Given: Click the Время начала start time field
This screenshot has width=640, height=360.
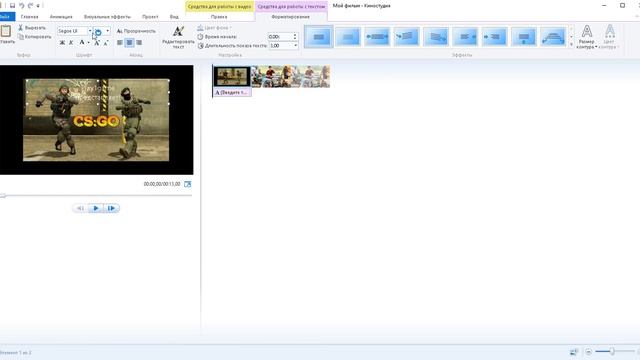Looking at the screenshot, I should 280,37.
